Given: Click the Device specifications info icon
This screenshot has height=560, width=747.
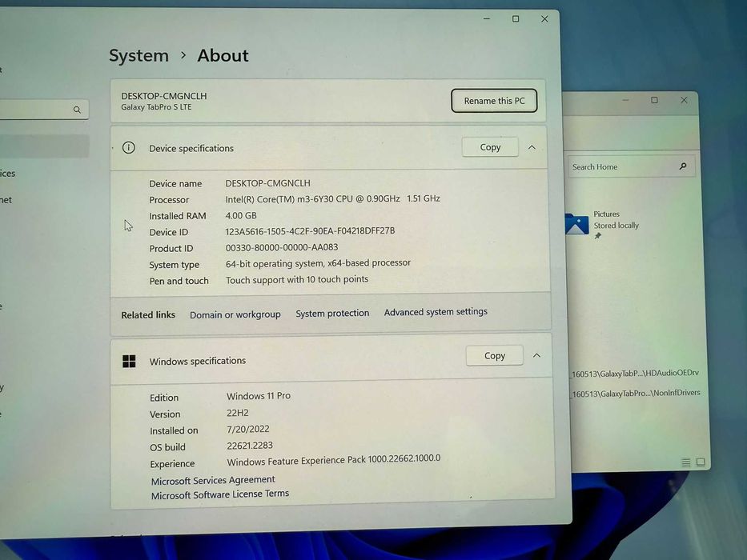Looking at the screenshot, I should pos(129,148).
